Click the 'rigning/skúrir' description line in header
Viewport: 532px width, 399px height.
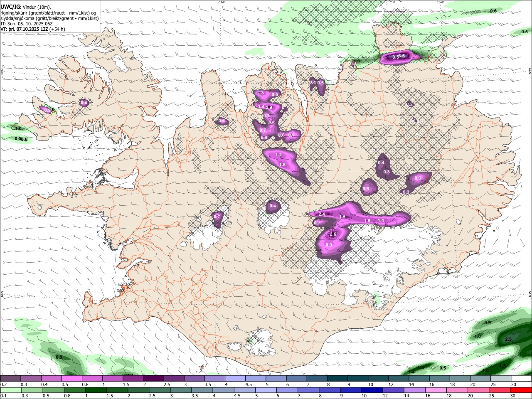[x=48, y=13]
